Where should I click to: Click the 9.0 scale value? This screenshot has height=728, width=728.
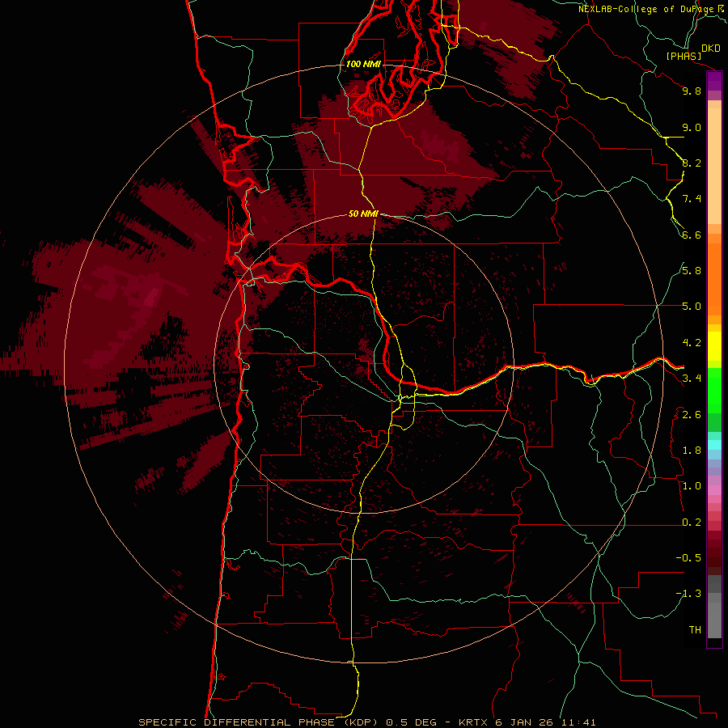click(x=692, y=128)
